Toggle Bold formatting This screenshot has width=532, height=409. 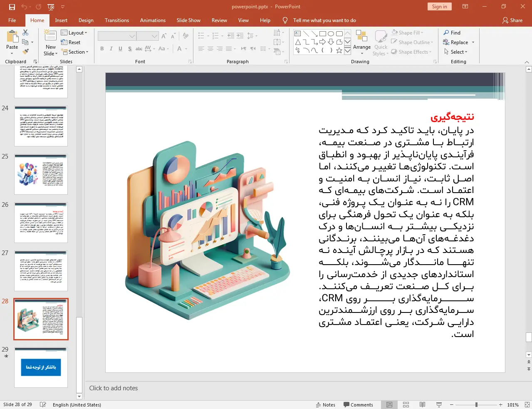coord(102,49)
